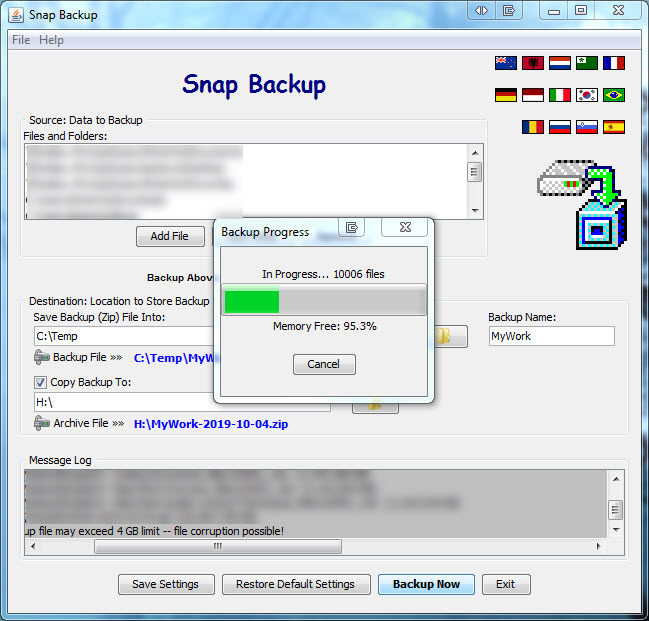The image size is (649, 621).
Task: Click the main window's left-right arrows title icon
Action: [x=481, y=10]
